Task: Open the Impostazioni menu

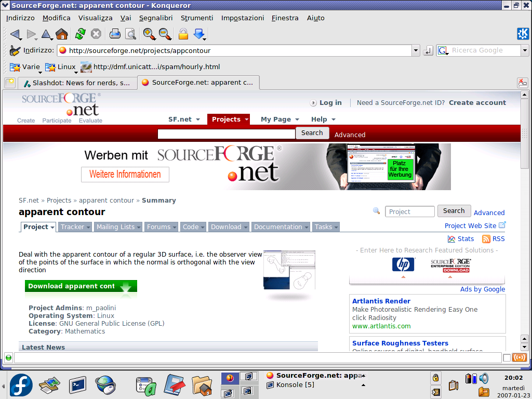Action: point(242,18)
